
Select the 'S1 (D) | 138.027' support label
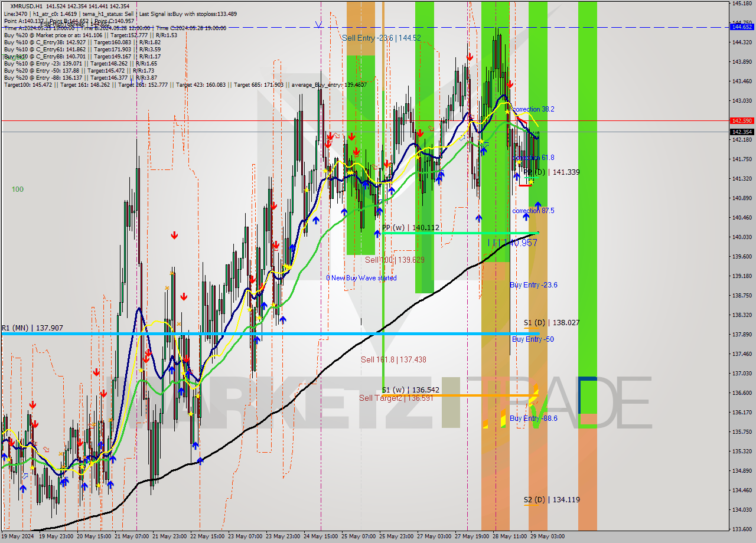click(x=552, y=323)
